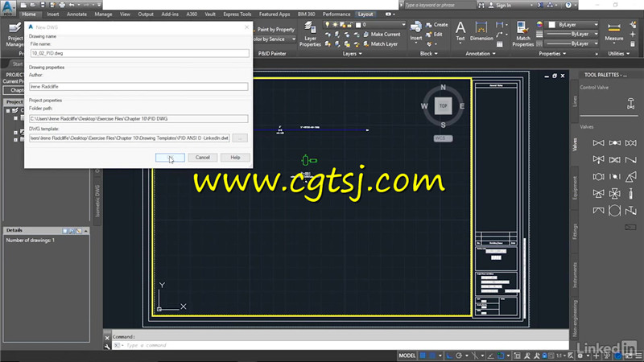Click the object color wheel swatch
The image size is (644, 362).
click(x=539, y=25)
